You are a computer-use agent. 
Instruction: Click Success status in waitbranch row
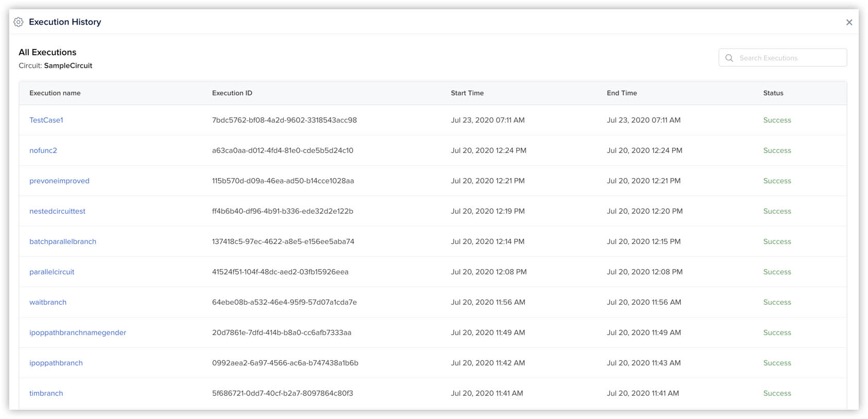click(777, 302)
